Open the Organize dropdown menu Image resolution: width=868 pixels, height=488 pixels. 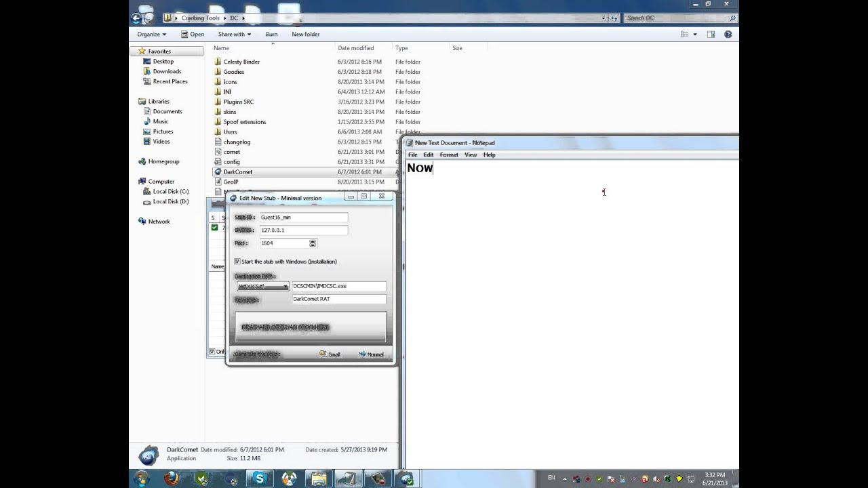[151, 34]
